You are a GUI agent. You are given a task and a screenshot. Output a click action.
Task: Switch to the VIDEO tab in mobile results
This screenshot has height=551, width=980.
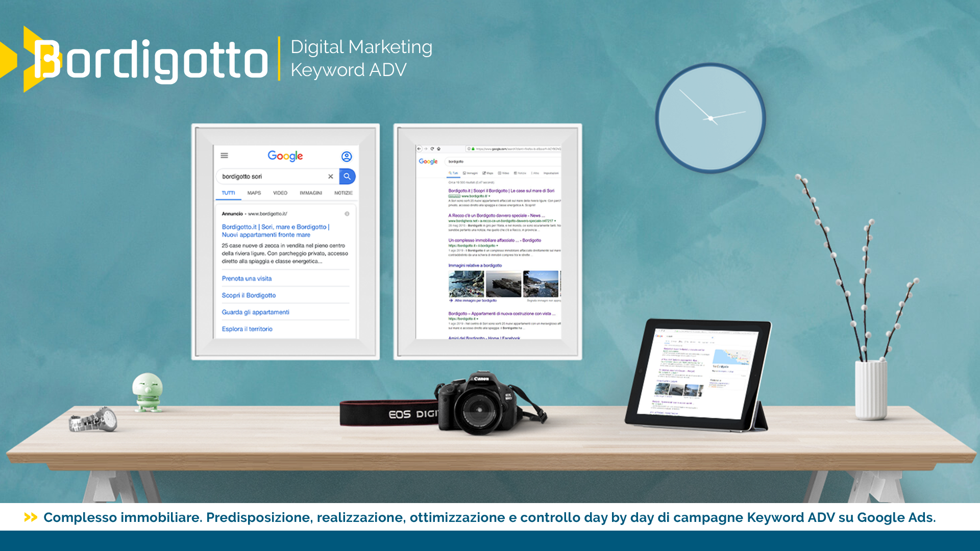(280, 193)
